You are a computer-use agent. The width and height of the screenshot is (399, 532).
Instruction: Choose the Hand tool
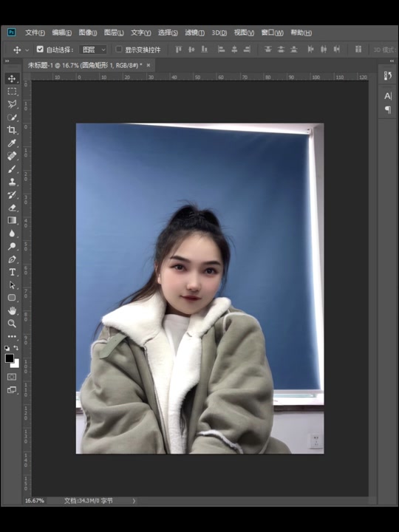point(12,311)
